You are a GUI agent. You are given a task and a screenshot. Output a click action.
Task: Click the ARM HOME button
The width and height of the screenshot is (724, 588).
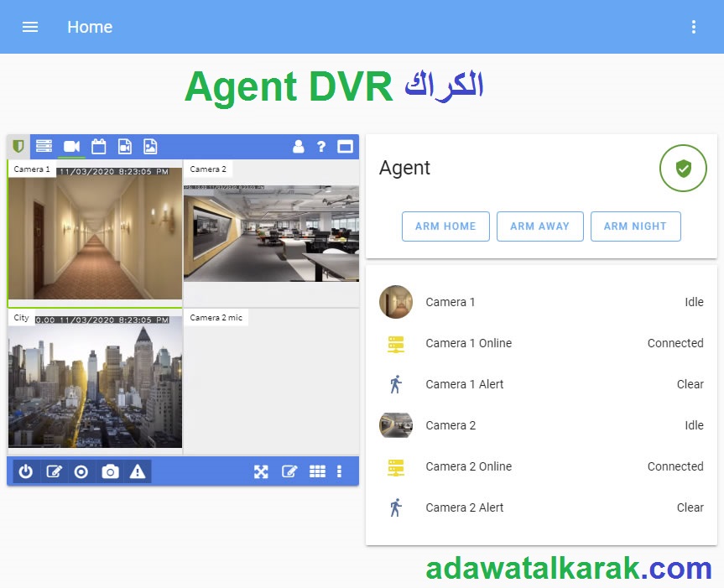(445, 226)
